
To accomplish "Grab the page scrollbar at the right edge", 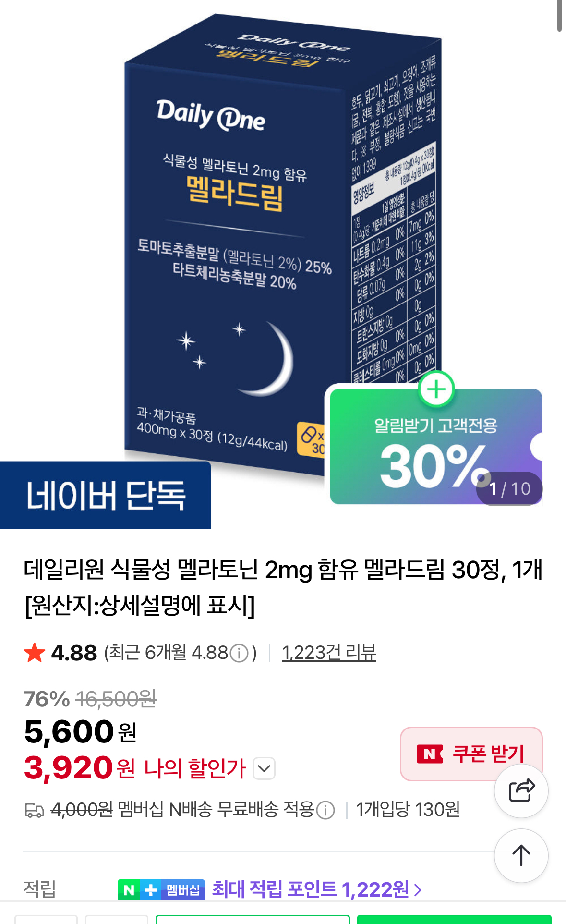I will tap(559, 16).
